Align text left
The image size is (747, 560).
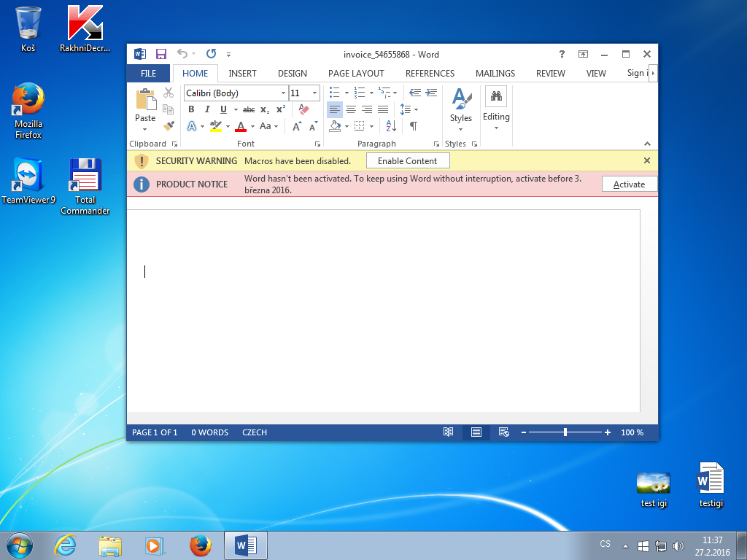pyautogui.click(x=335, y=109)
